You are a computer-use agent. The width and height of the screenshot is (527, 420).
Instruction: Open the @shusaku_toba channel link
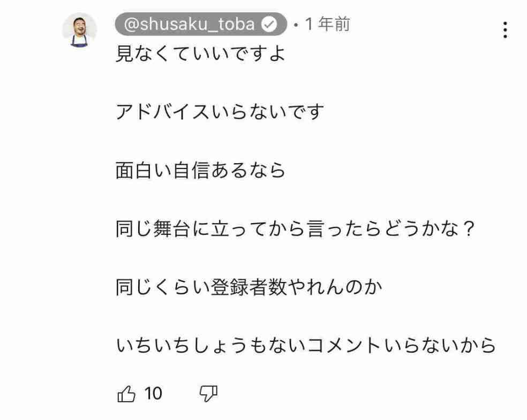tap(191, 25)
